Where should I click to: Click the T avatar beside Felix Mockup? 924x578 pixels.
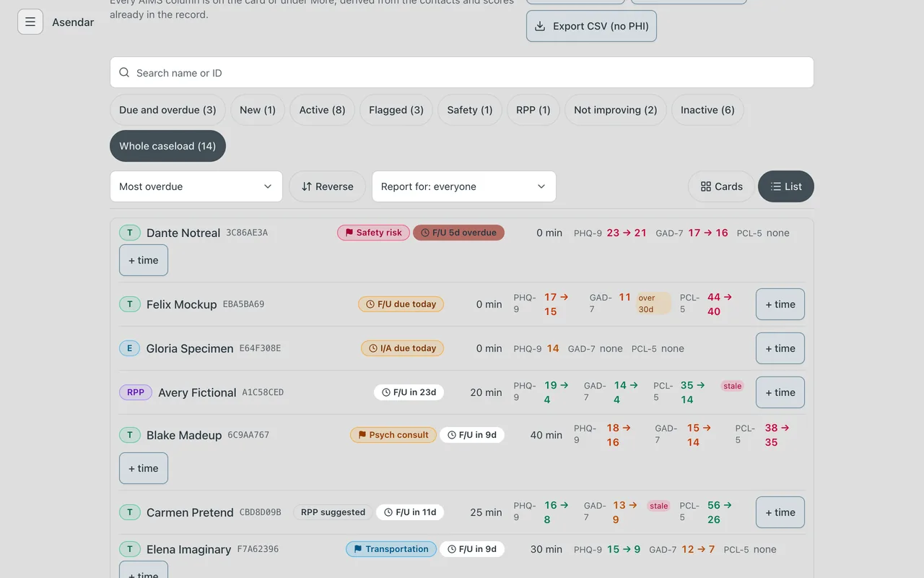click(x=130, y=304)
